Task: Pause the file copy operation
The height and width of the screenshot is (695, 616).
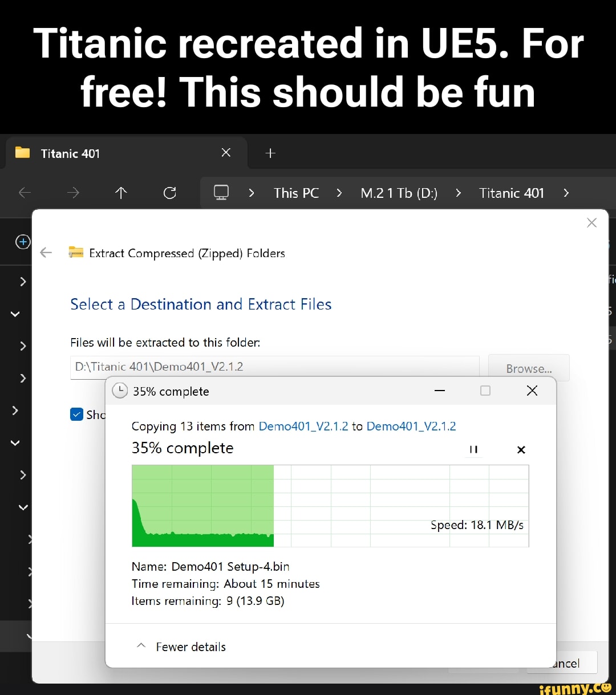Action: click(x=473, y=449)
